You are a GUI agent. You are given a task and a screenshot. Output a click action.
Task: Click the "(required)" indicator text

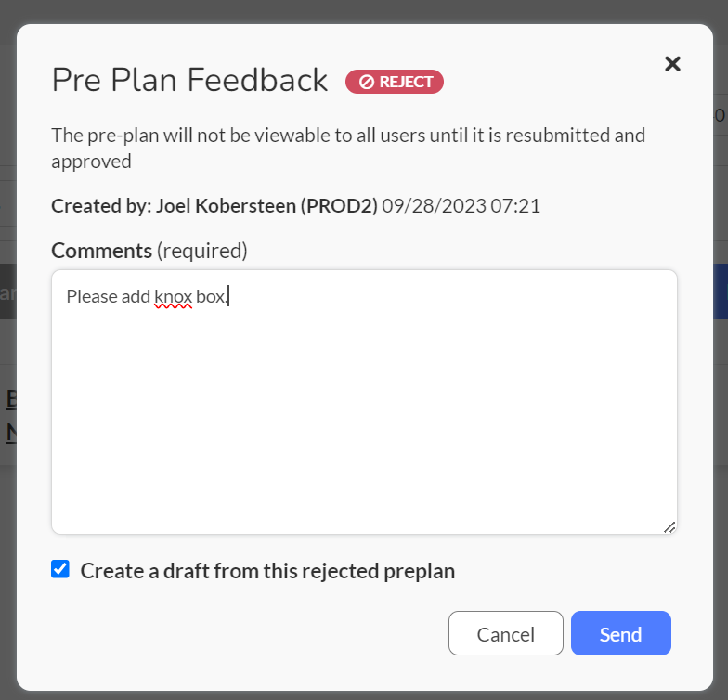(202, 251)
